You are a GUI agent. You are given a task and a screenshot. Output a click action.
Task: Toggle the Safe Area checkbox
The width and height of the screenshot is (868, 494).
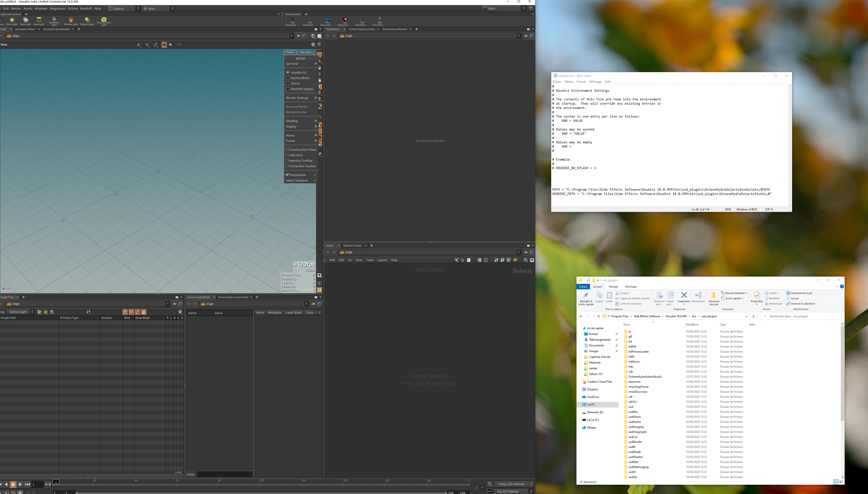(287, 155)
